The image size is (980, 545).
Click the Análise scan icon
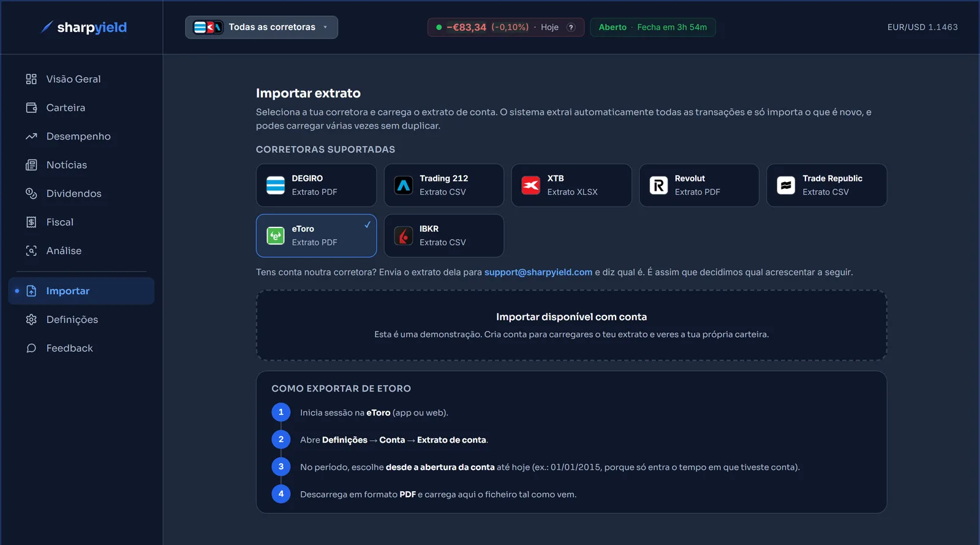point(31,251)
